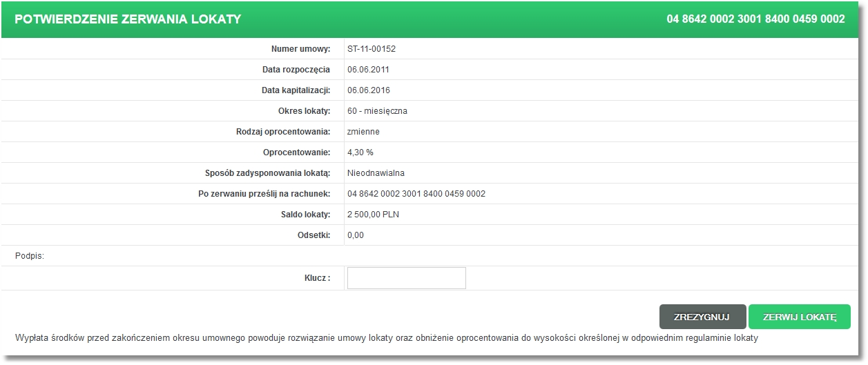
Task: Click the 'Numer umowy:' label
Action: point(300,49)
